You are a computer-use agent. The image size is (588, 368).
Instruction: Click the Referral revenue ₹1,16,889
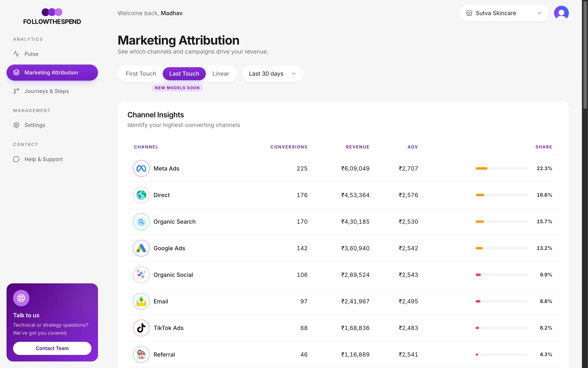tap(355, 355)
